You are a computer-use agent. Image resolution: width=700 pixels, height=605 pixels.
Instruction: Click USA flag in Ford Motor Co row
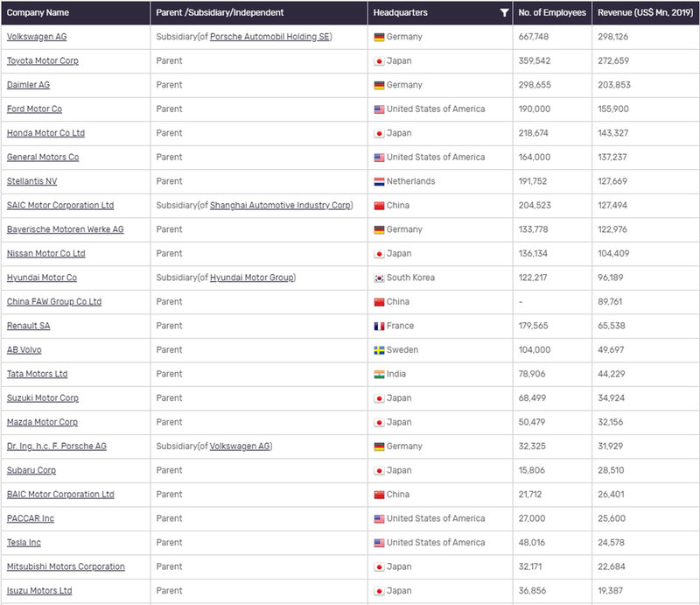coord(379,109)
